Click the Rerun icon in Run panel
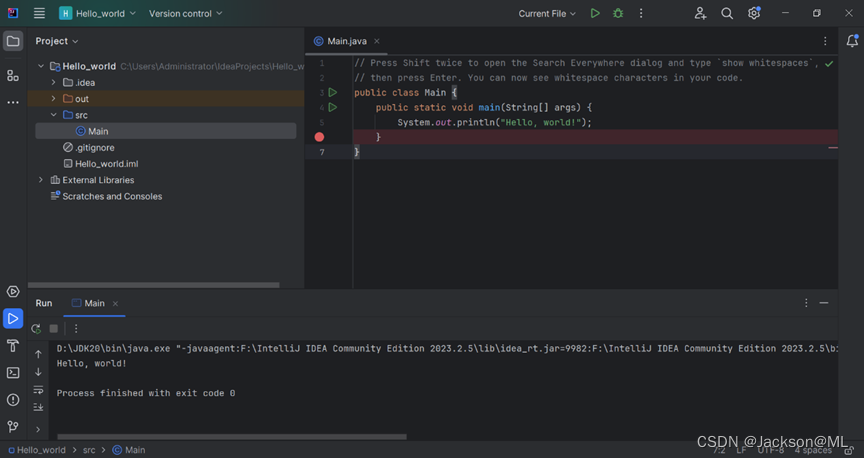 click(x=36, y=329)
